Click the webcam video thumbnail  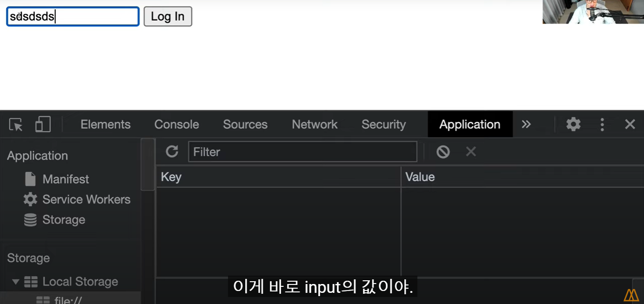[593, 12]
